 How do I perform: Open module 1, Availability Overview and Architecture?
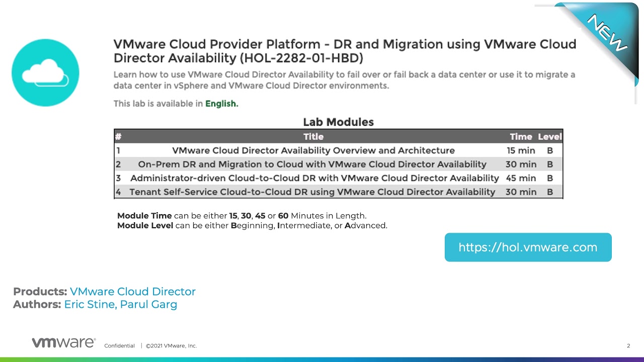(x=313, y=150)
